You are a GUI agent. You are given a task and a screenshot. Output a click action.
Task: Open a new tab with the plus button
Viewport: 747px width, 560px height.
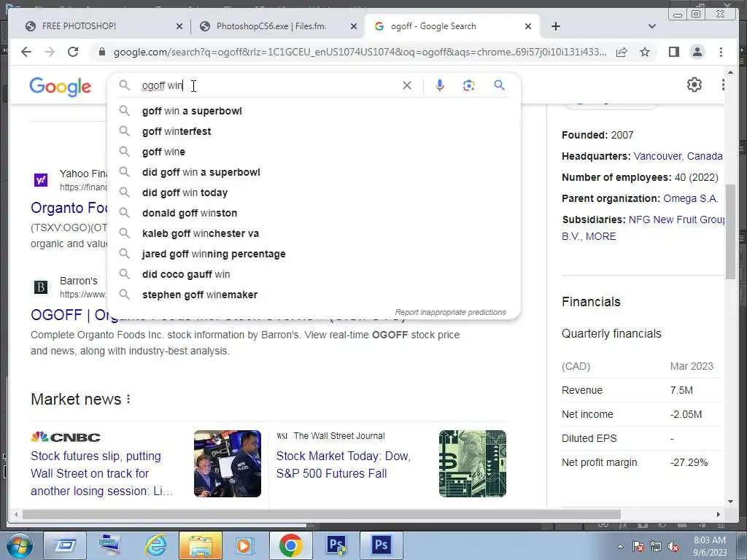(x=555, y=26)
